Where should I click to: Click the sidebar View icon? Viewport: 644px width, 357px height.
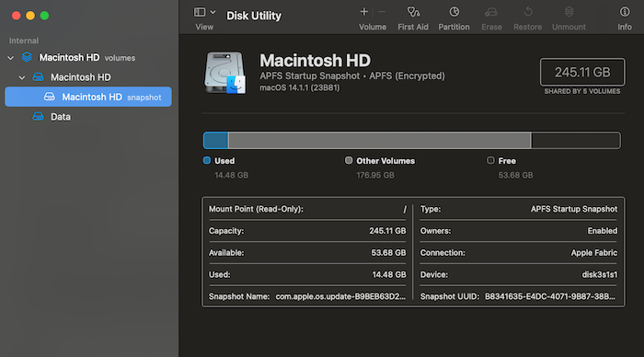[200, 12]
